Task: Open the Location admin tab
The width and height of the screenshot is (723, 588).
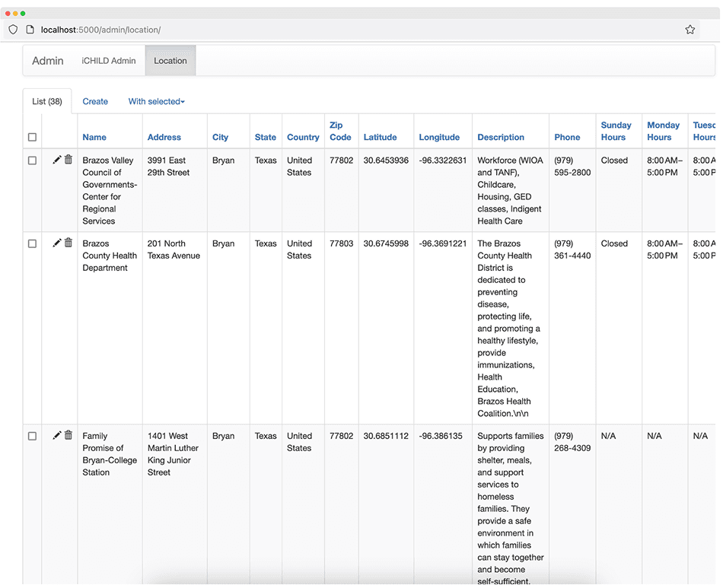Action: pos(170,60)
